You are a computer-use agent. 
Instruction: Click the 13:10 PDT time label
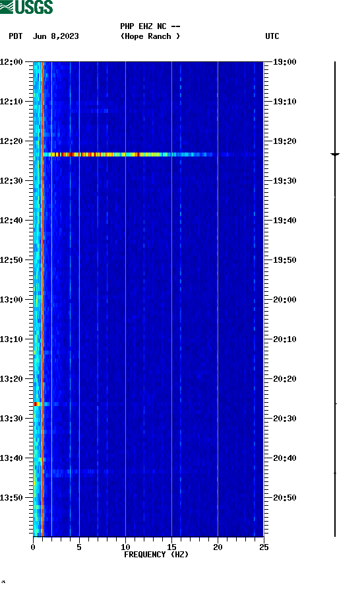(x=12, y=339)
